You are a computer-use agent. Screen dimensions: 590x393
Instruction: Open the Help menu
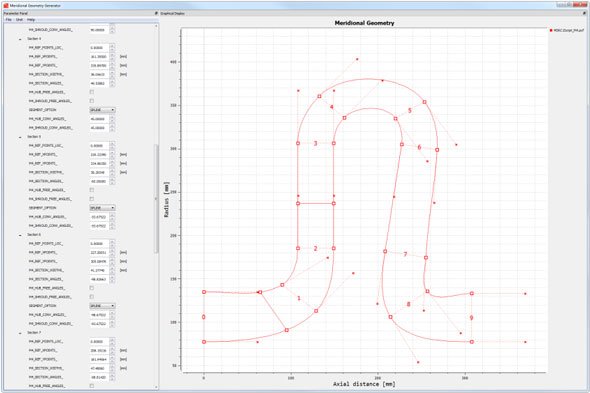click(x=31, y=20)
